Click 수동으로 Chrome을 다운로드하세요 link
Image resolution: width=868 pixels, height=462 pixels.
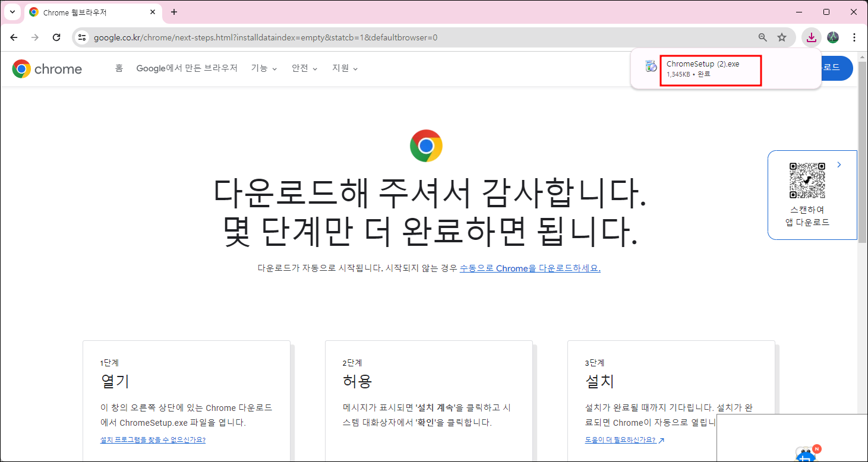[530, 268]
